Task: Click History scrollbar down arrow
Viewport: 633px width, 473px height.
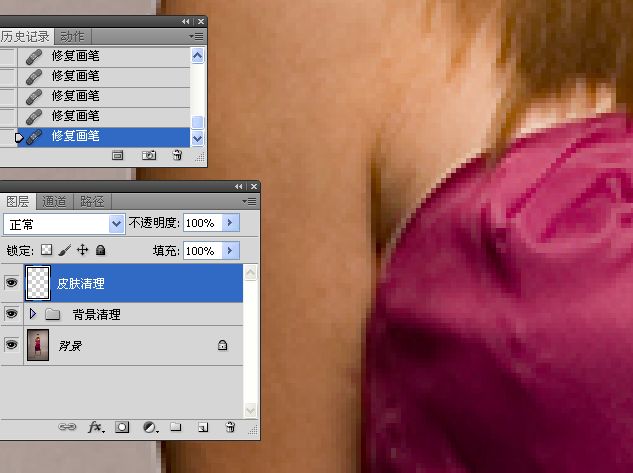Action: click(x=197, y=138)
